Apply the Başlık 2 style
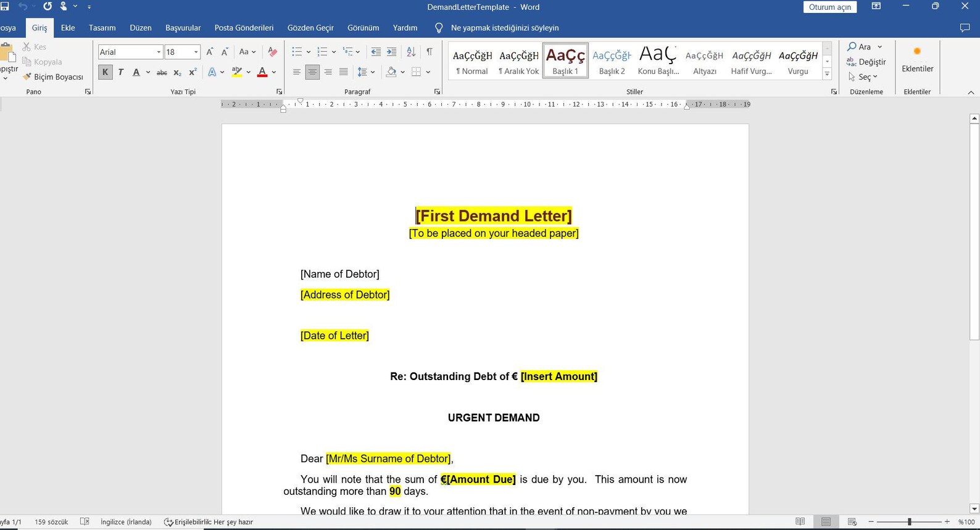Image resolution: width=980 pixels, height=530 pixels. (x=612, y=60)
